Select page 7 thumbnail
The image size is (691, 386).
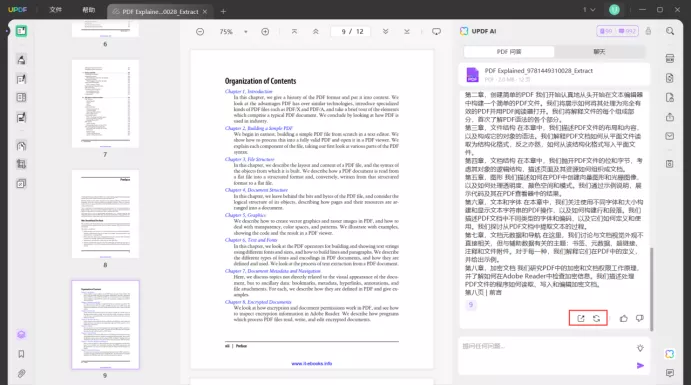(105, 104)
